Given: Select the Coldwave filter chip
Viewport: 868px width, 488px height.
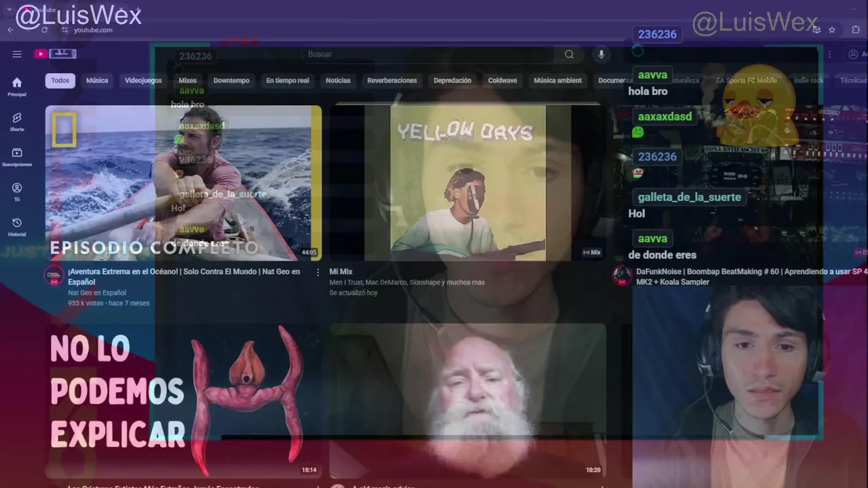Looking at the screenshot, I should (x=502, y=81).
